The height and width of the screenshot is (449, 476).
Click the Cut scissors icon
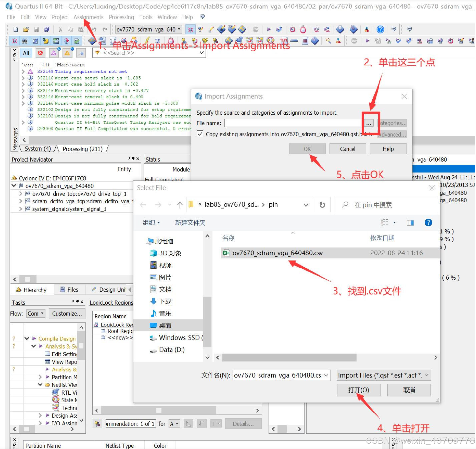(60, 29)
